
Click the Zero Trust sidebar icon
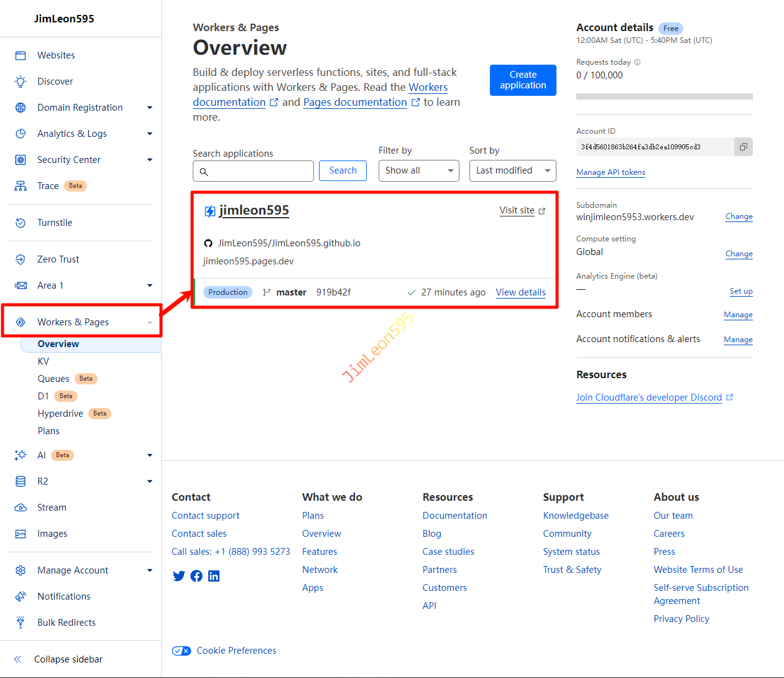(x=21, y=259)
